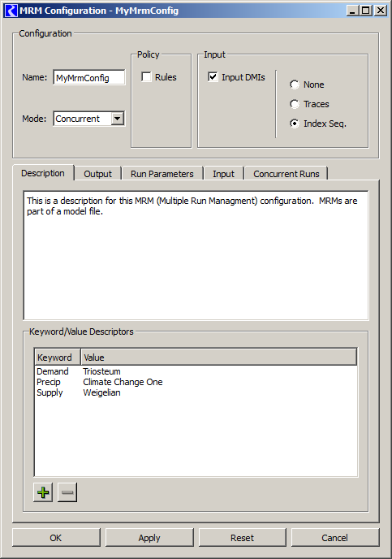Select the None input radio button
The height and width of the screenshot is (559, 392).
point(295,84)
